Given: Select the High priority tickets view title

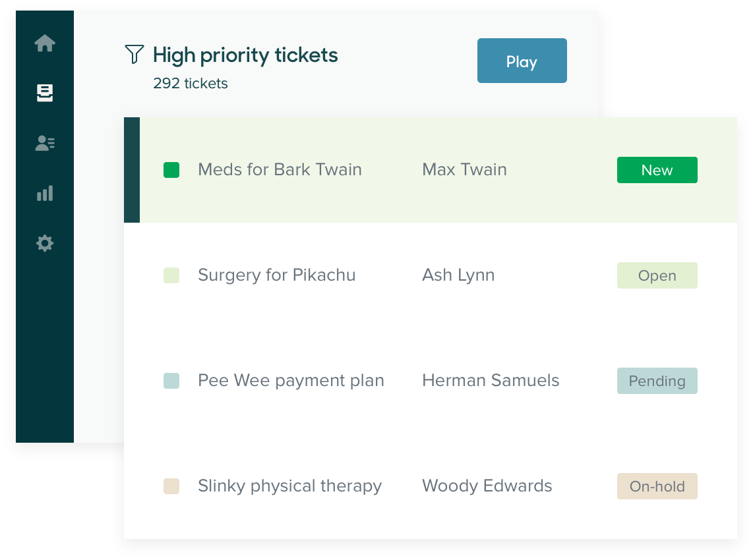Looking at the screenshot, I should click(x=245, y=55).
